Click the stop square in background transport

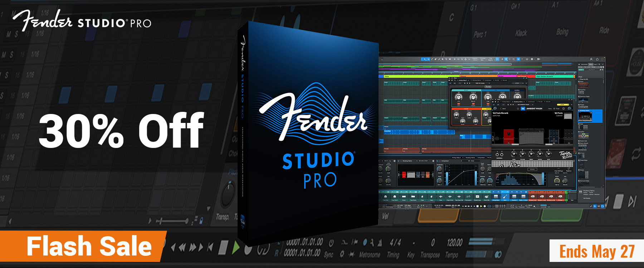223,247
